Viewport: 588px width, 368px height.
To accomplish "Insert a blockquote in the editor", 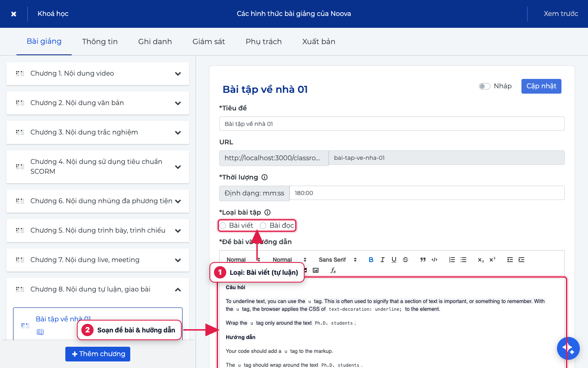I will pos(423,260).
